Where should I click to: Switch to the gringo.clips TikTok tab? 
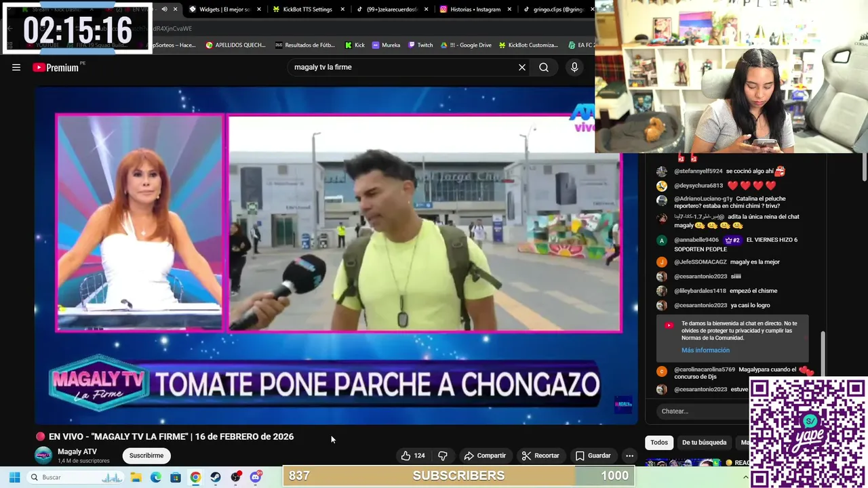[556, 9]
